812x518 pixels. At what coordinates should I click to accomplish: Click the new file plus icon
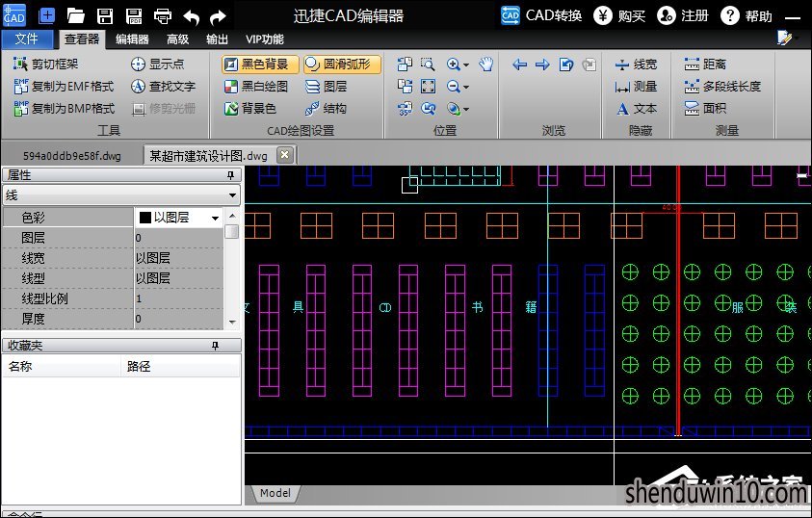point(46,15)
